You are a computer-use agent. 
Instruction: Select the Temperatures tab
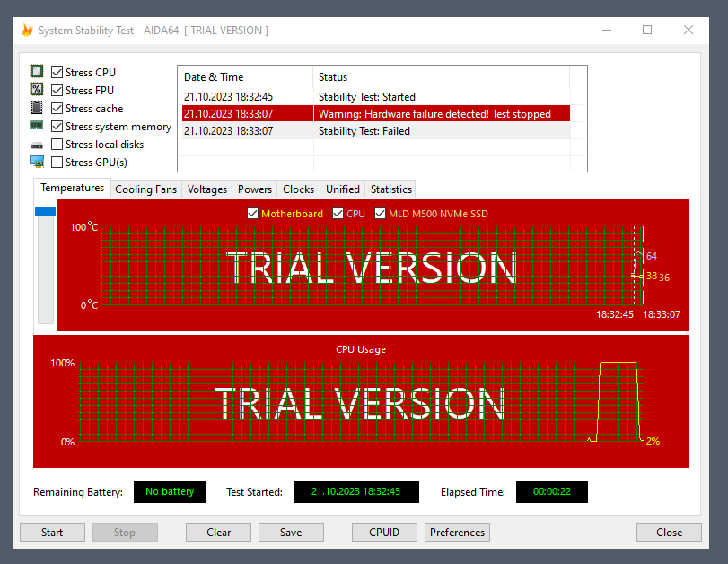[72, 188]
